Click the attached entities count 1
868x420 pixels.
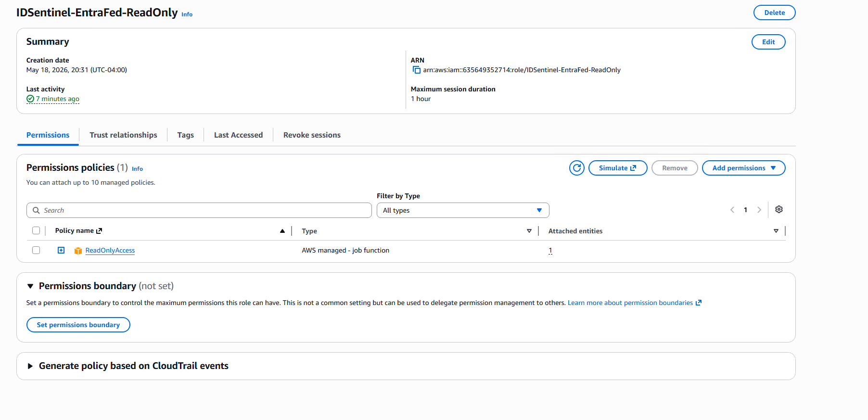tap(550, 251)
